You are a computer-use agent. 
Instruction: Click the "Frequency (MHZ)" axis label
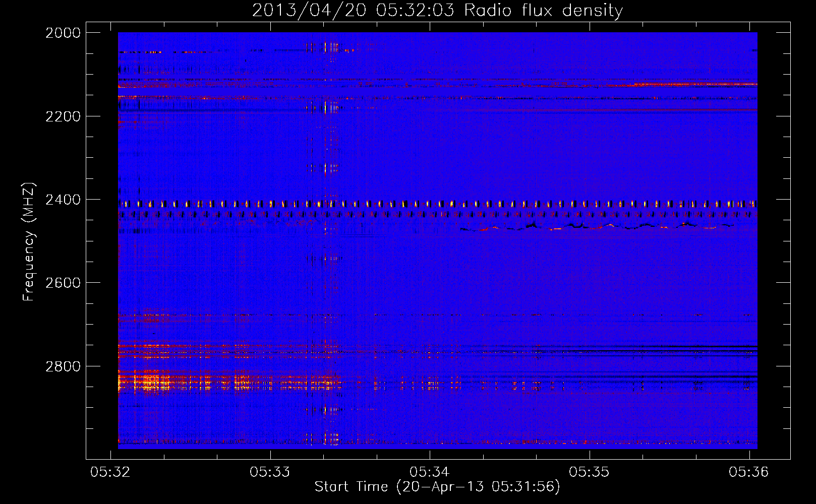point(29,242)
